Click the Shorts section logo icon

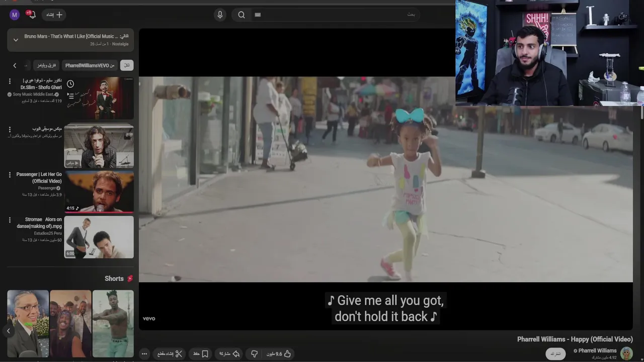tap(130, 279)
